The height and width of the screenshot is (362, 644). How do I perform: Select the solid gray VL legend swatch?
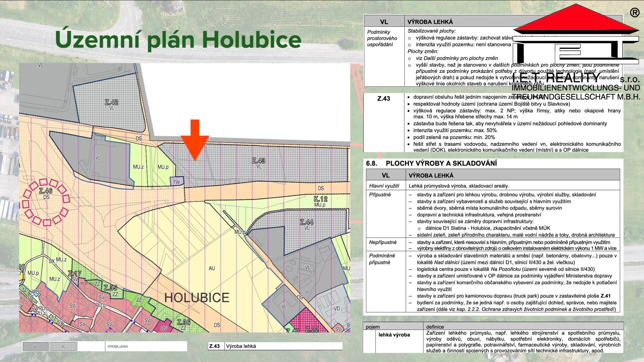click(36, 346)
